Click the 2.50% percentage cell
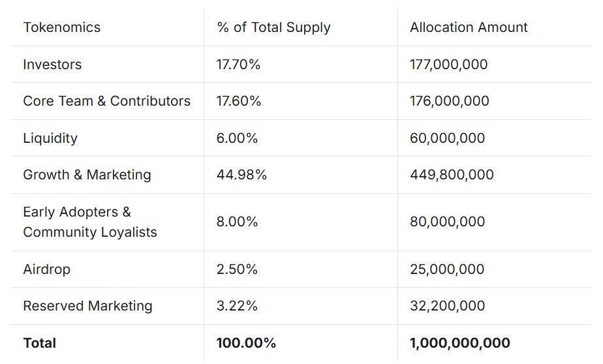 (237, 269)
